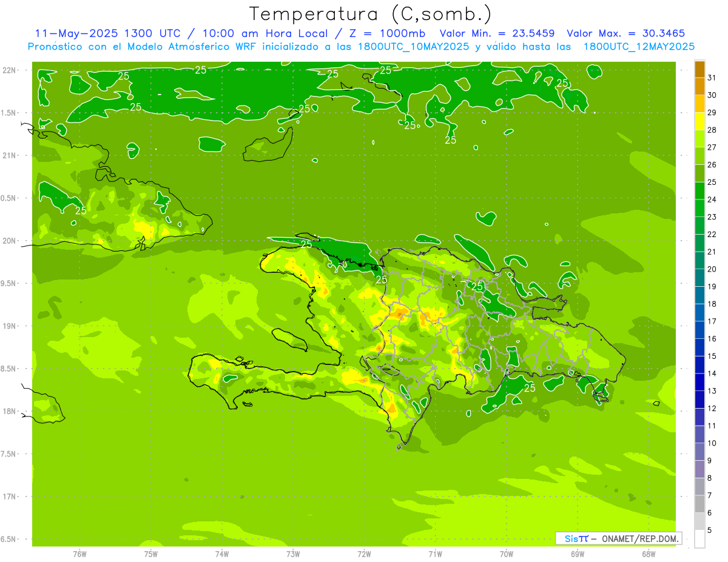Screen dimensions: 728x562
Task: Click the colorbar label "27"
Action: point(712,147)
